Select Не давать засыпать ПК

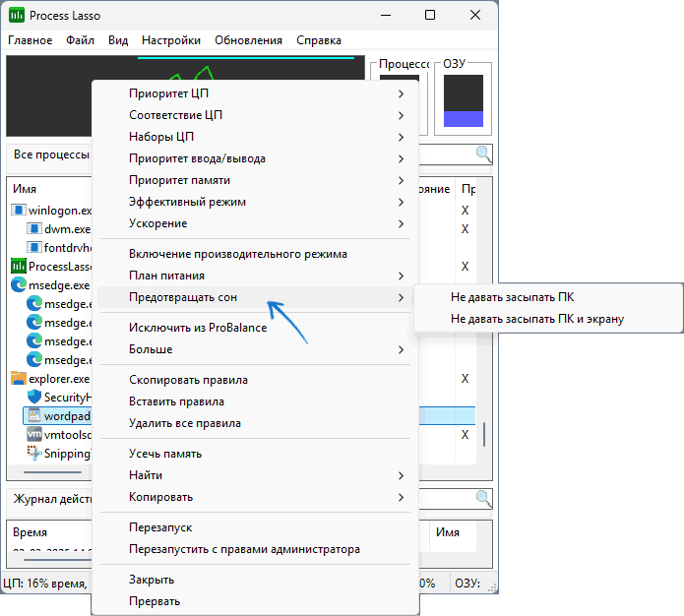pos(548,297)
